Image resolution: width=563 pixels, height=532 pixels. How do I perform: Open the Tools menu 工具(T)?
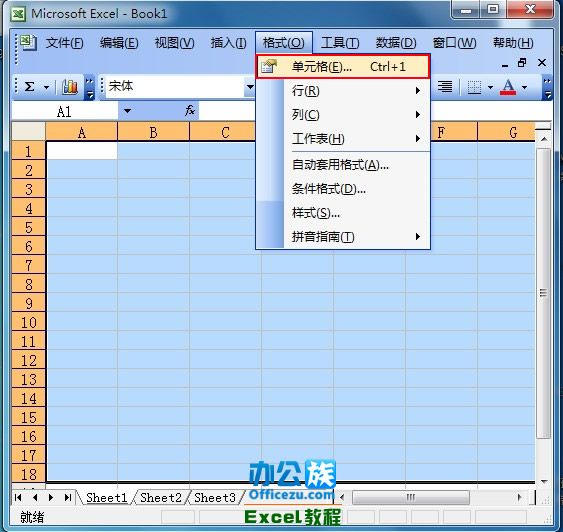(x=340, y=43)
